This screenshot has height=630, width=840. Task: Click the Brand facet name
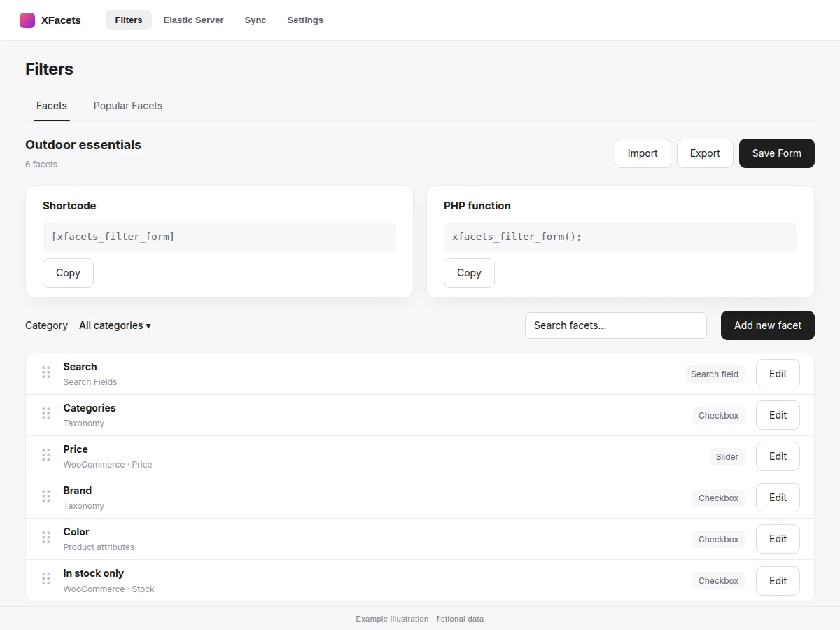coord(78,491)
